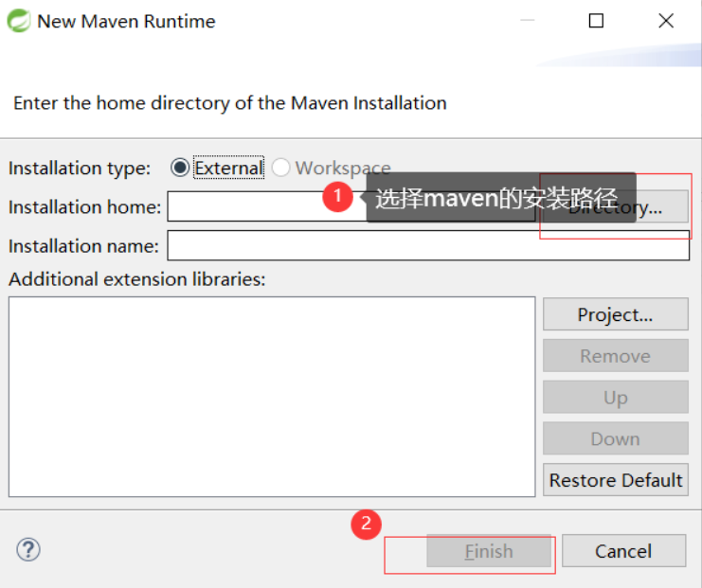Open the help question mark icon
This screenshot has width=702, height=588.
tap(28, 549)
